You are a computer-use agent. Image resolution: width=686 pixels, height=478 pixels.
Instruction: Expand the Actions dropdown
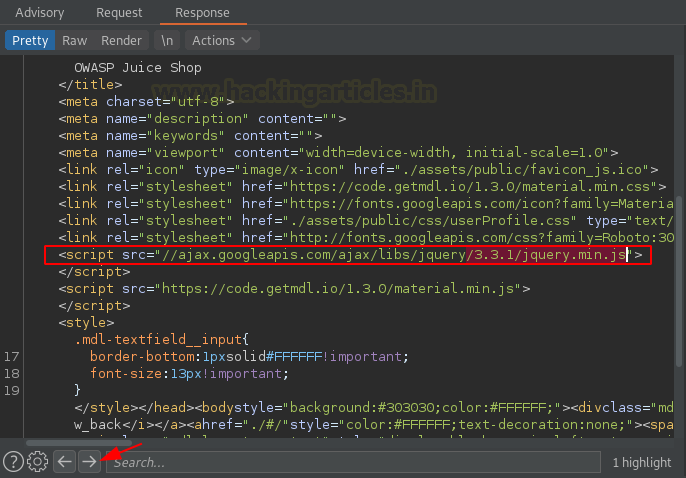click(222, 40)
